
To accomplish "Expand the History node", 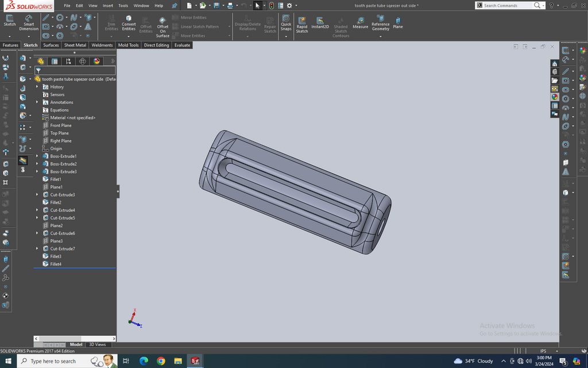I will pyautogui.click(x=37, y=87).
